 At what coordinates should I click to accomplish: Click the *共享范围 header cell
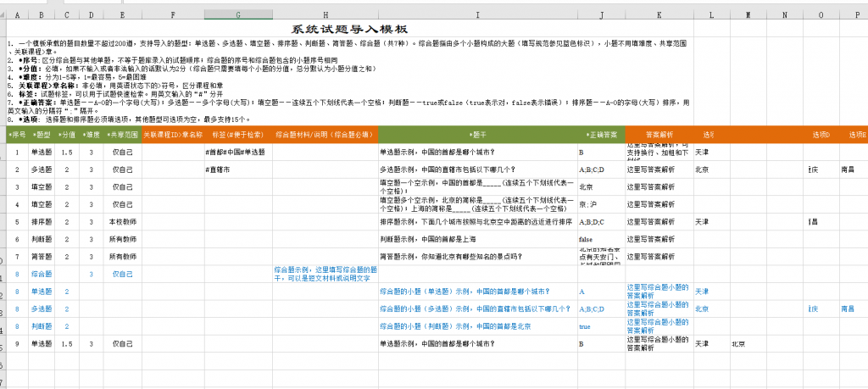pyautogui.click(x=122, y=135)
